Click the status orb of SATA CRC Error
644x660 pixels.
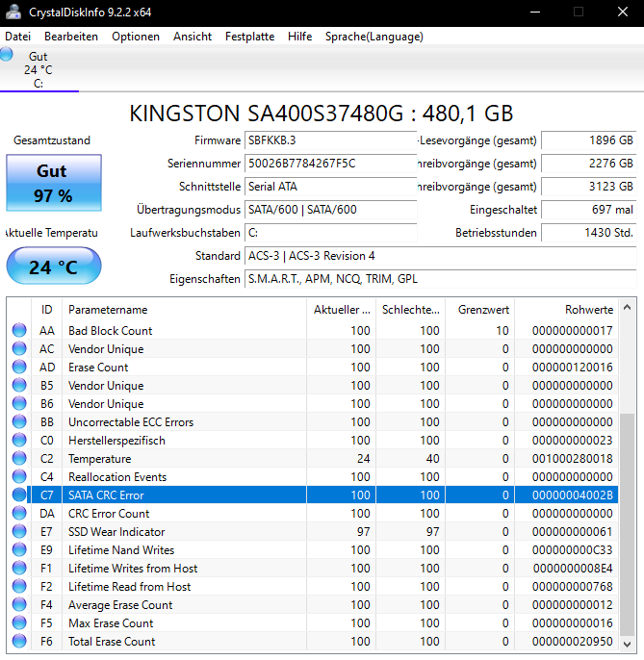click(x=19, y=495)
